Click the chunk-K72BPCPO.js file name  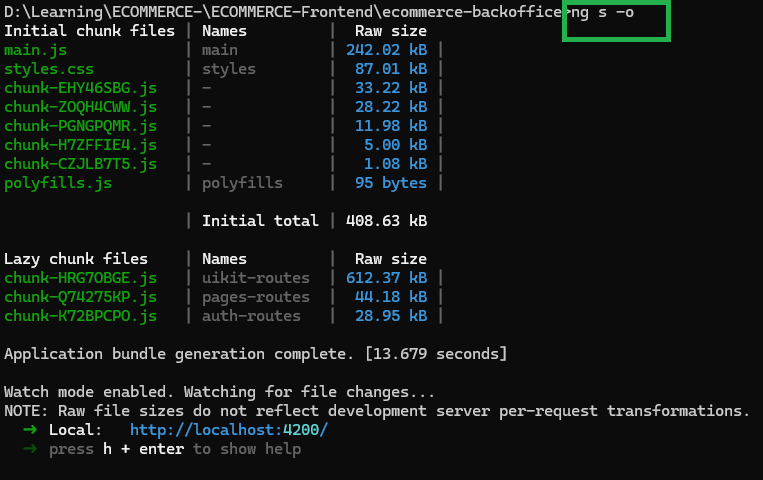click(80, 316)
